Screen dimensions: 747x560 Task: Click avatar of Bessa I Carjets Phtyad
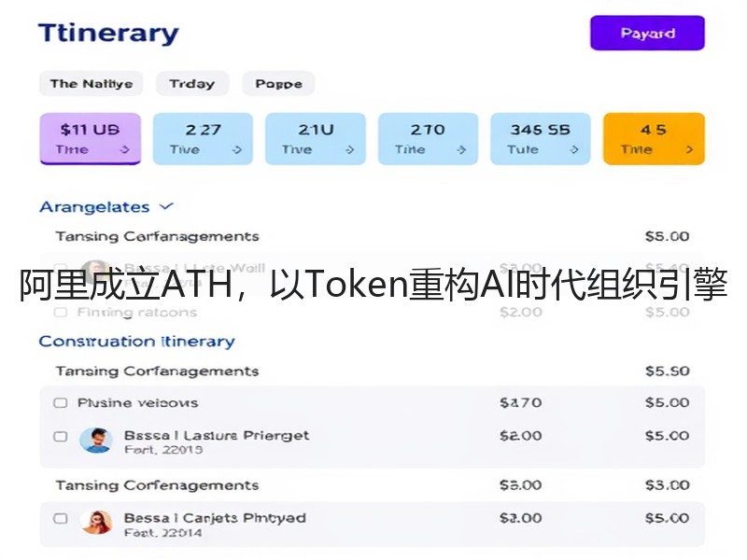click(x=96, y=522)
